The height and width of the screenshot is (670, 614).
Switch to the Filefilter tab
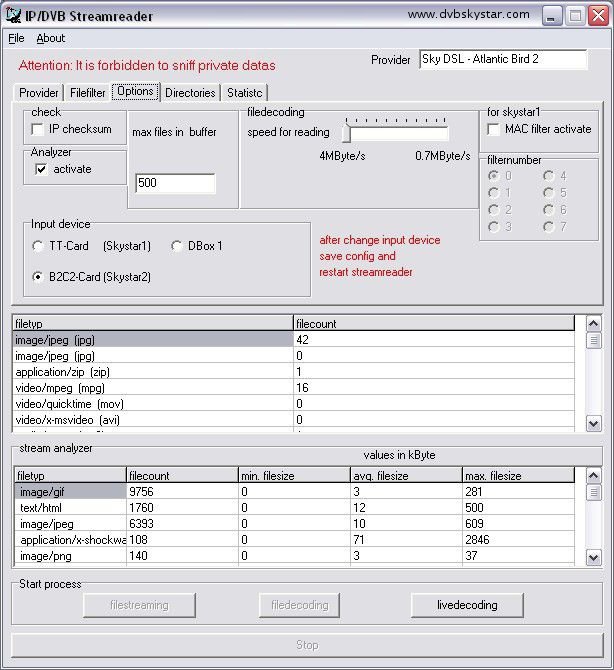tap(87, 93)
